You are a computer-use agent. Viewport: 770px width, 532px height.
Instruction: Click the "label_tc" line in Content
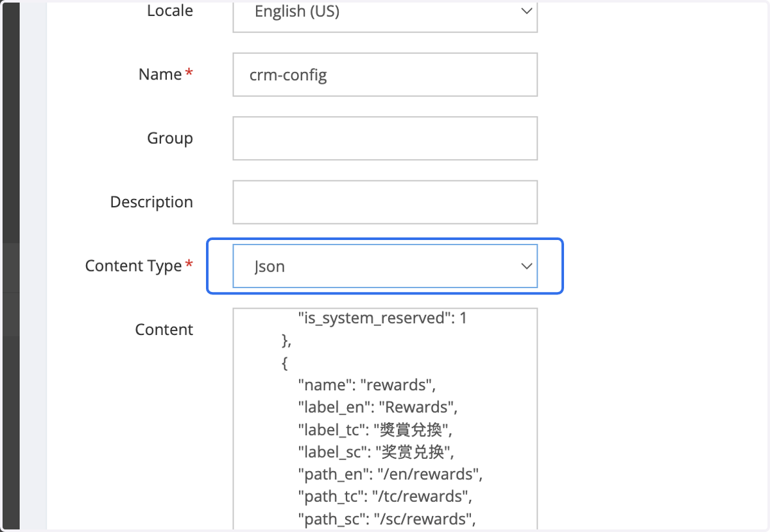[375, 429]
